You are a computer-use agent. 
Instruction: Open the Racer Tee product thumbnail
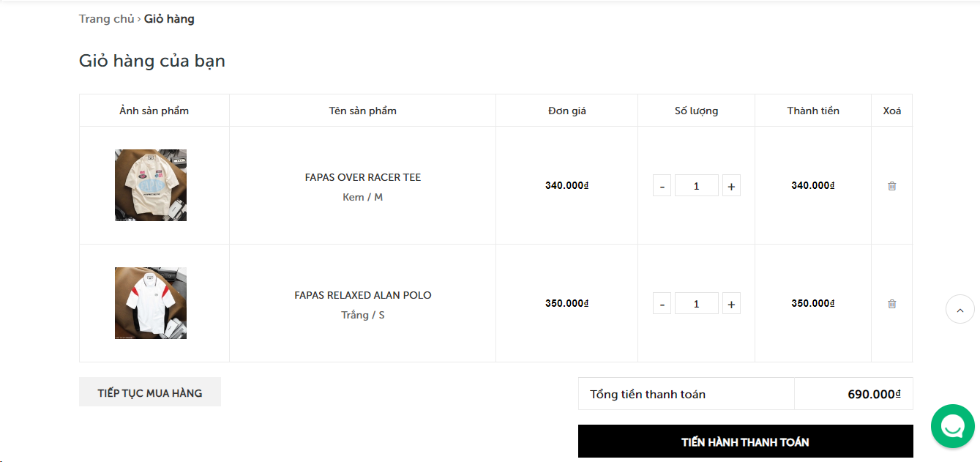(x=151, y=185)
